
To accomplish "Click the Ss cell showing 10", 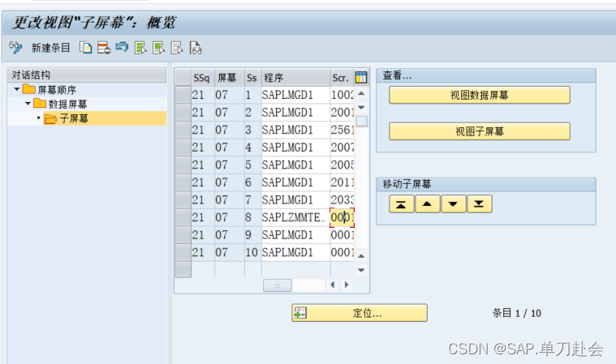I will click(252, 252).
